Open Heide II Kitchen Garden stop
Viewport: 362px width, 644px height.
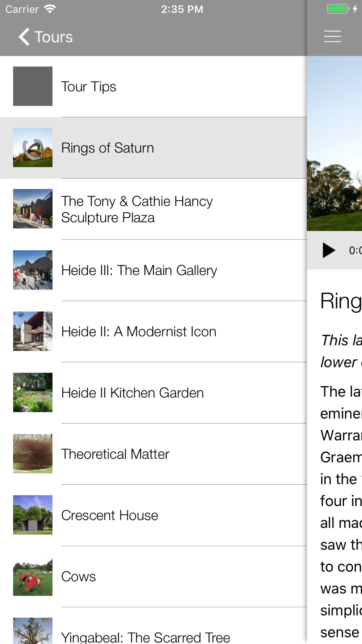[x=153, y=393]
